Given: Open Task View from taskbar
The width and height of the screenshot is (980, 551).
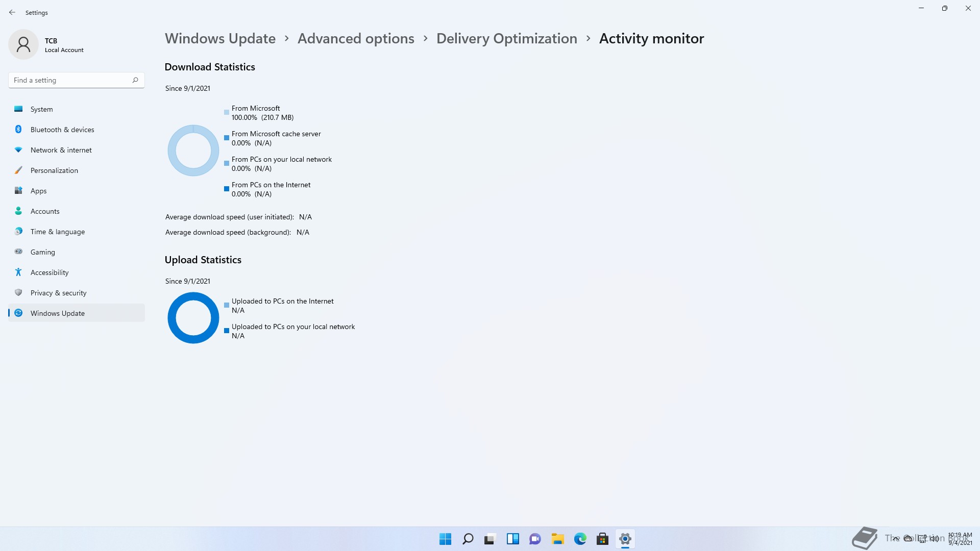Looking at the screenshot, I should (490, 539).
